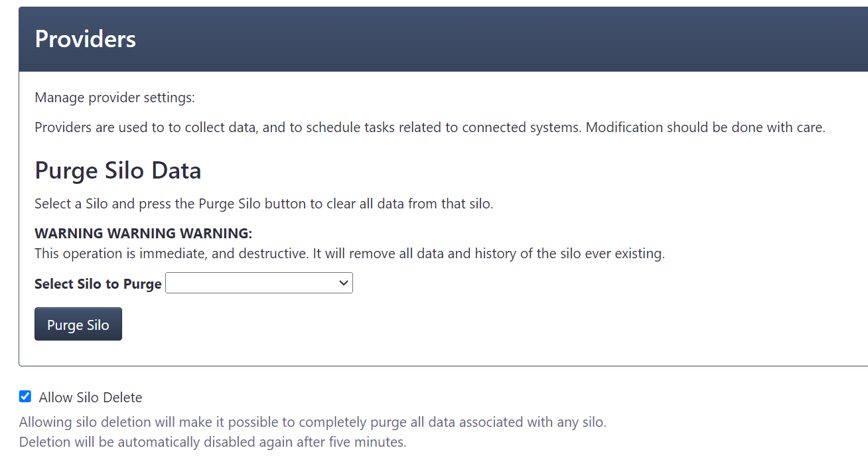Select the destructive operation warning sentence
Screen dimensions: 868x460
349,253
